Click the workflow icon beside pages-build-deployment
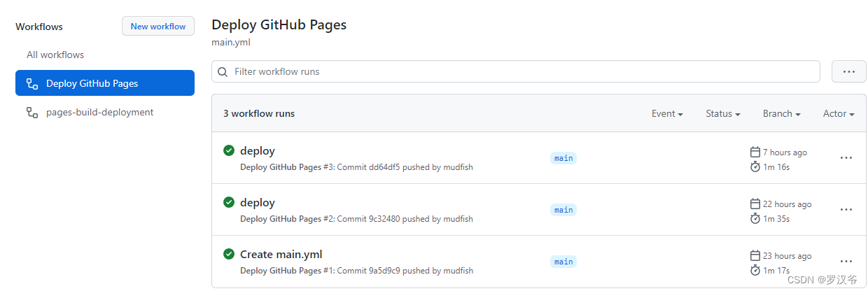Viewport: 868px width, 291px height. click(32, 112)
